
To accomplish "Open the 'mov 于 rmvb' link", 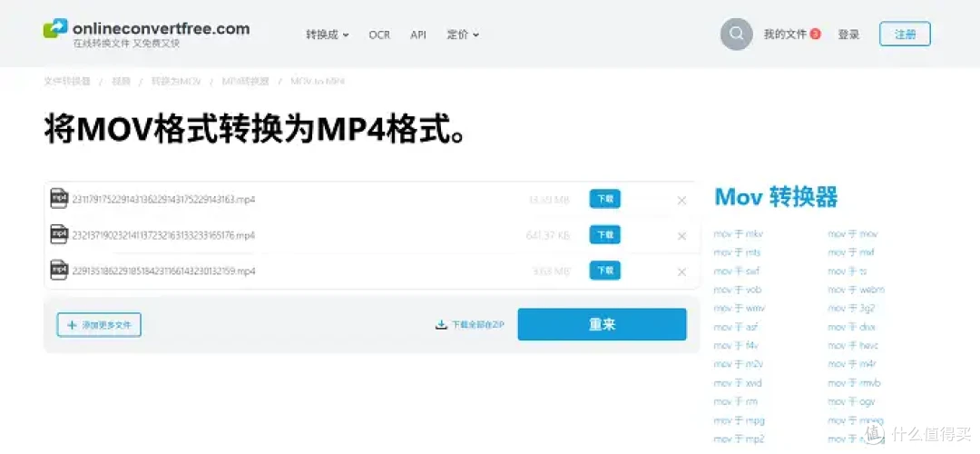I will [854, 382].
